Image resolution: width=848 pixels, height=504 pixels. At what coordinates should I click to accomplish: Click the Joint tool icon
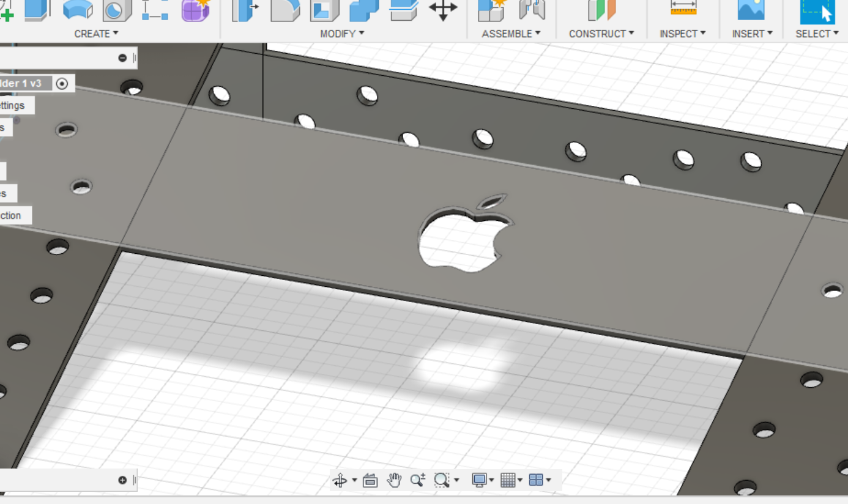[532, 10]
